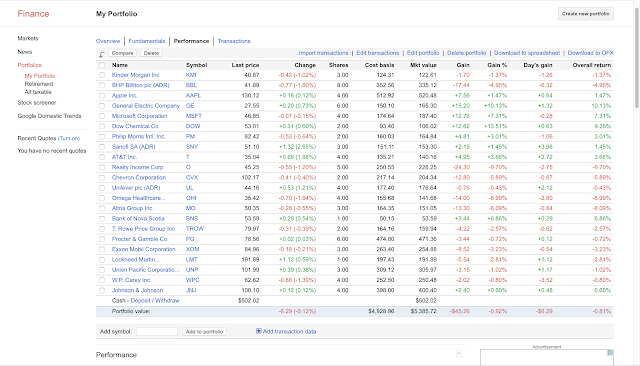Screen dimensions: 640x366
Task: Click the Add symbol input field
Action: coord(157,332)
